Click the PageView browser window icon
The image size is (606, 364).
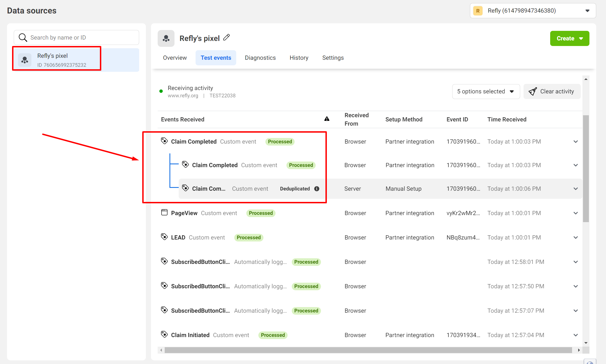tap(164, 212)
